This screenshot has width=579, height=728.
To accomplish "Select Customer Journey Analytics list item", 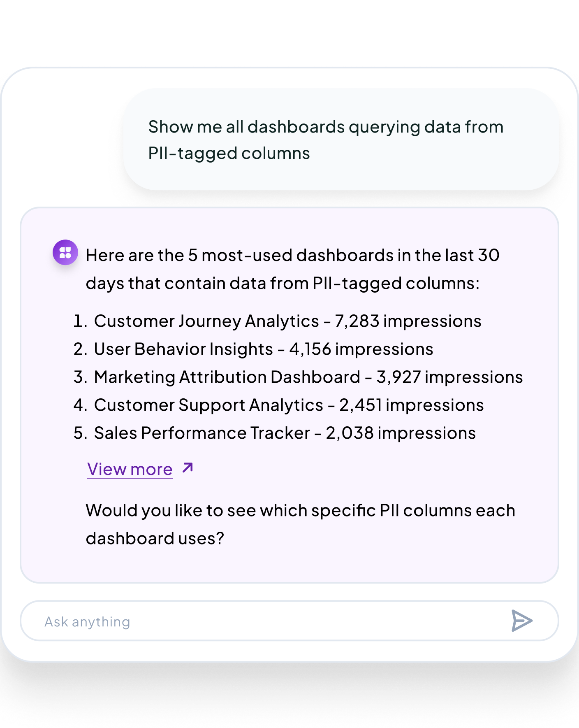I will tap(277, 321).
